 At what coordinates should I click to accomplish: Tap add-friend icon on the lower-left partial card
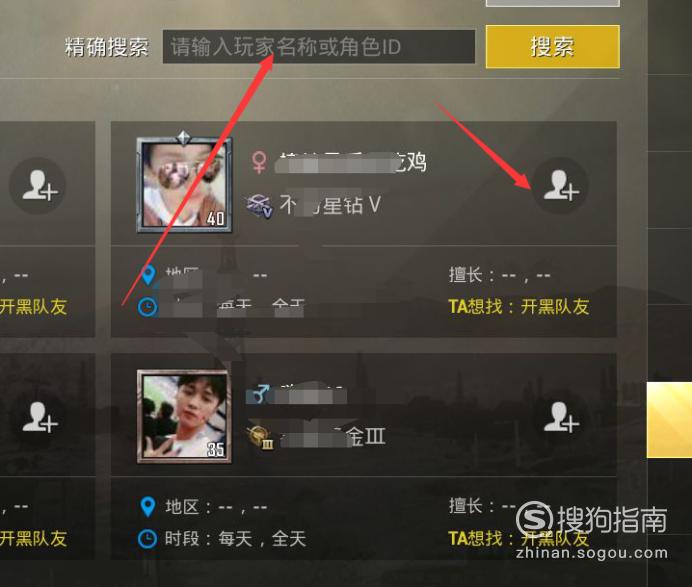pos(38,418)
